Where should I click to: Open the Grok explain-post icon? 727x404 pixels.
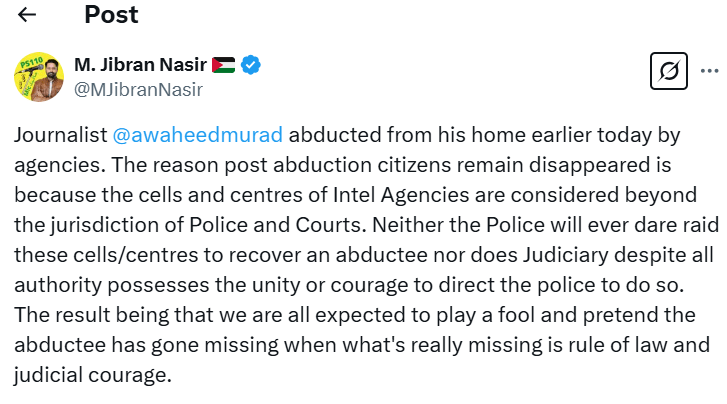(668, 71)
